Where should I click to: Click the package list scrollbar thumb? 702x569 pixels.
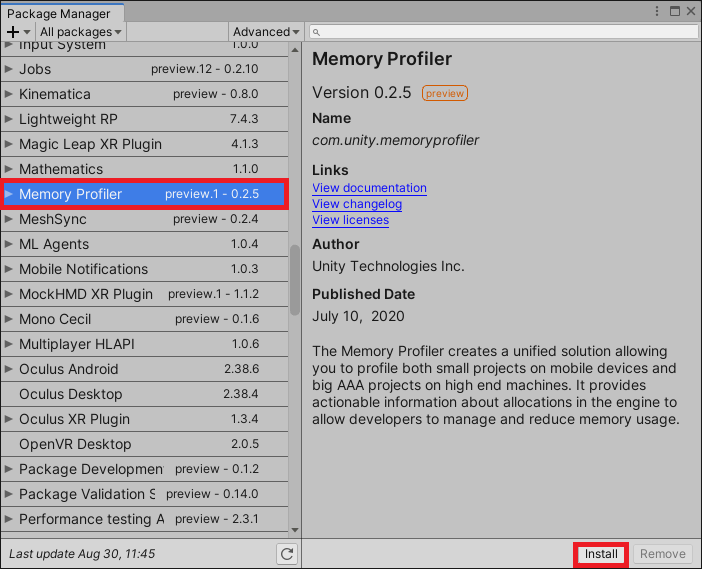295,280
